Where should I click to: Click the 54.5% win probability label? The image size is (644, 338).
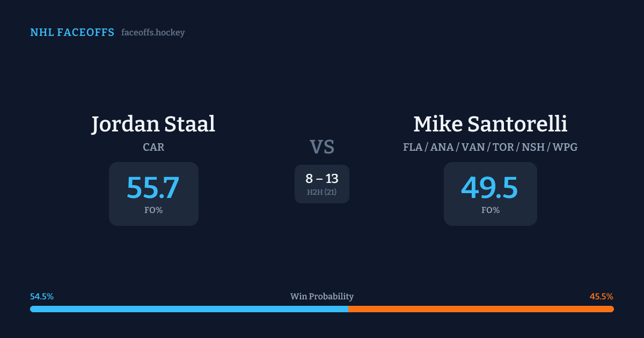point(42,297)
